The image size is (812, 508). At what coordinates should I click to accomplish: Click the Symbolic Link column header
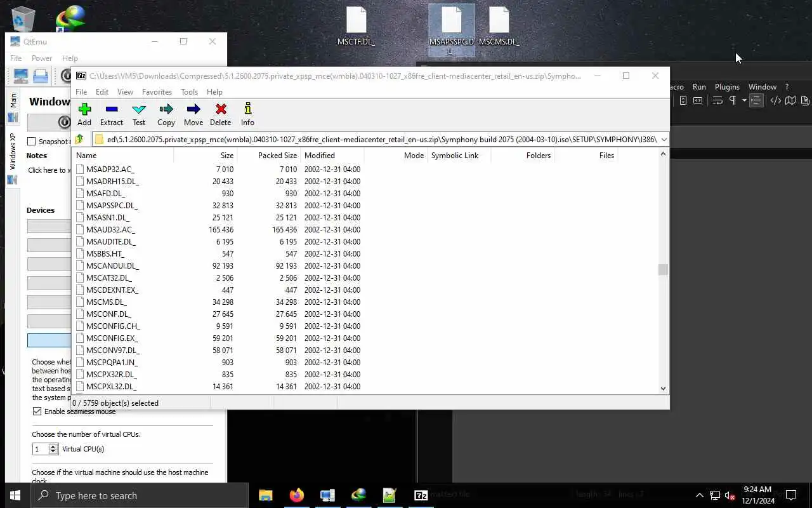click(x=459, y=156)
